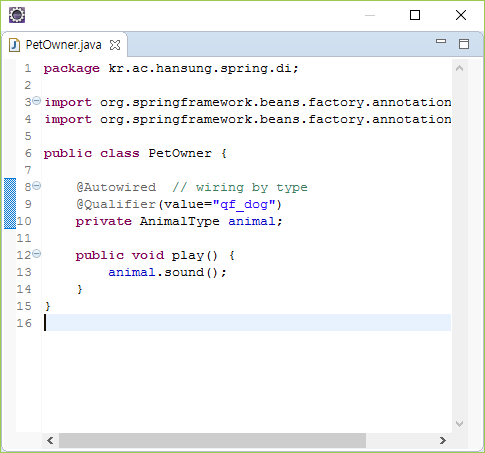The height and width of the screenshot is (453, 485).
Task: Click "animal.sound();" on line 13
Action: tap(167, 272)
